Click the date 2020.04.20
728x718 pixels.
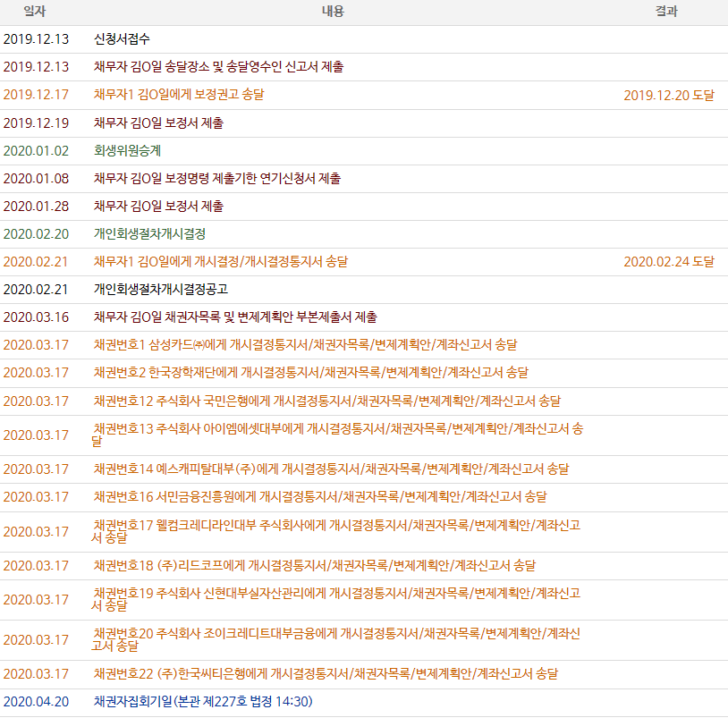click(36, 701)
